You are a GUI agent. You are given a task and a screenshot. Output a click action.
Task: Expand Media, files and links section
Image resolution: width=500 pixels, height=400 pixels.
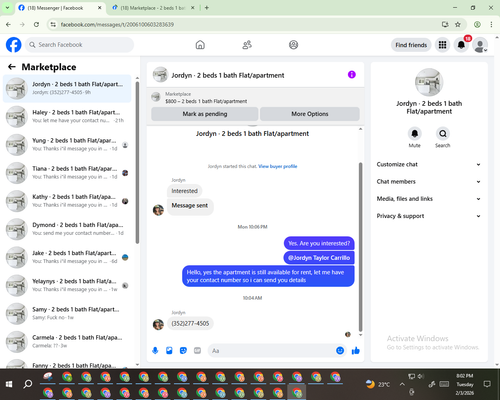click(x=429, y=199)
